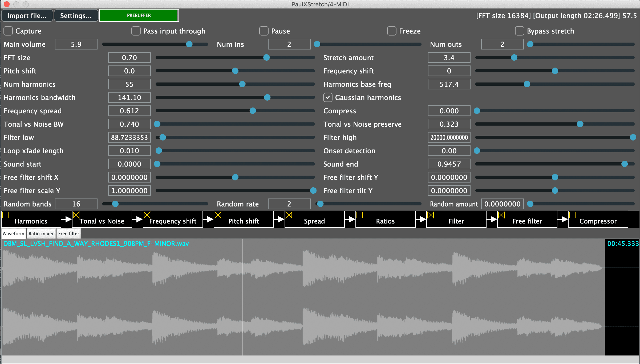The width and height of the screenshot is (640, 364).
Task: Open the Free filter tab
Action: coord(69,233)
